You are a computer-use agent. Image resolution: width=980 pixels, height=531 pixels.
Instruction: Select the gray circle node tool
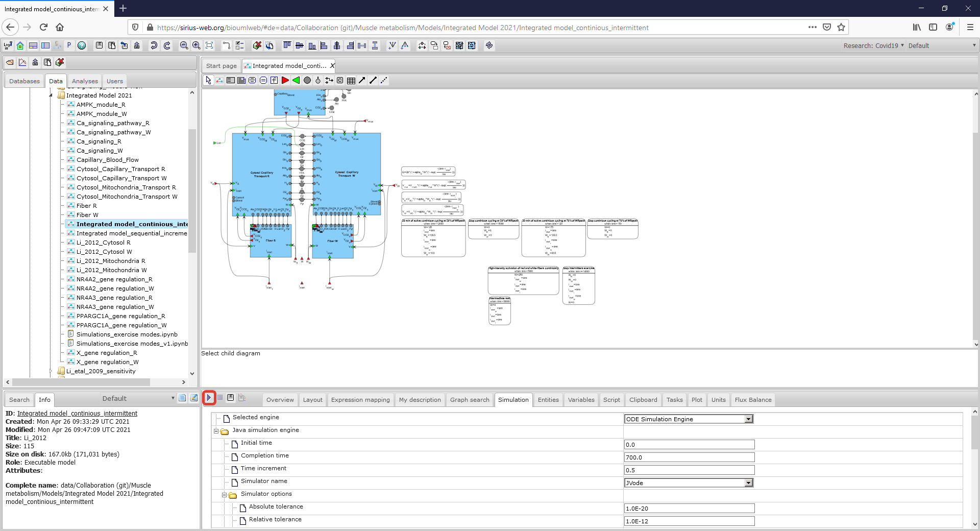(307, 80)
